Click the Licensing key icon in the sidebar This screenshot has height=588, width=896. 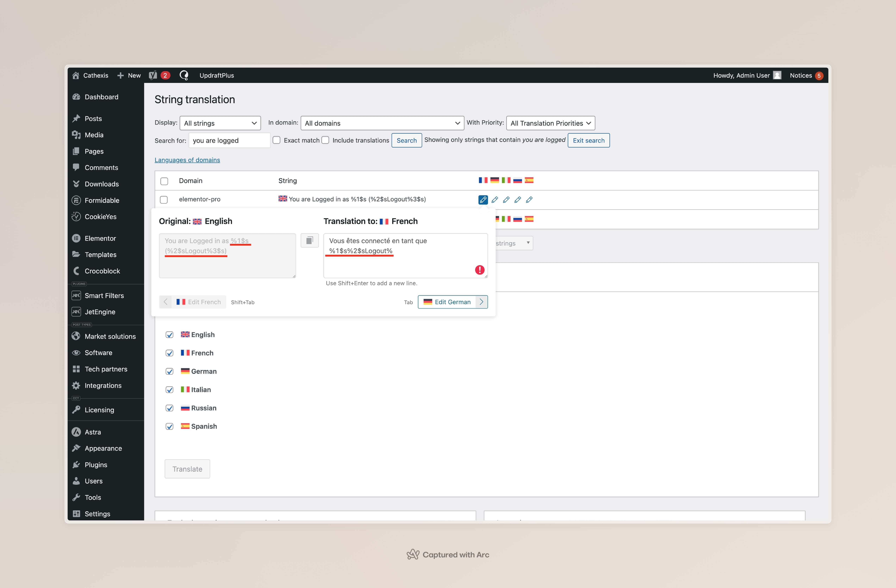[x=76, y=409]
